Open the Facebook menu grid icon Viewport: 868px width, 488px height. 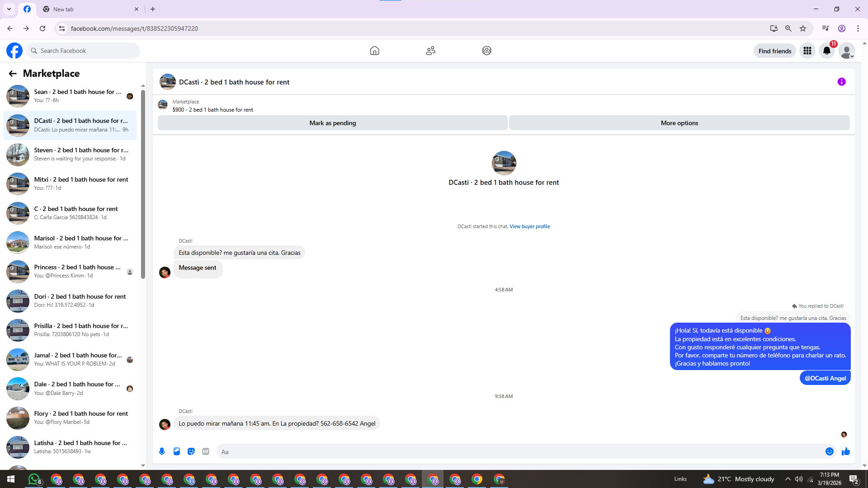point(807,51)
